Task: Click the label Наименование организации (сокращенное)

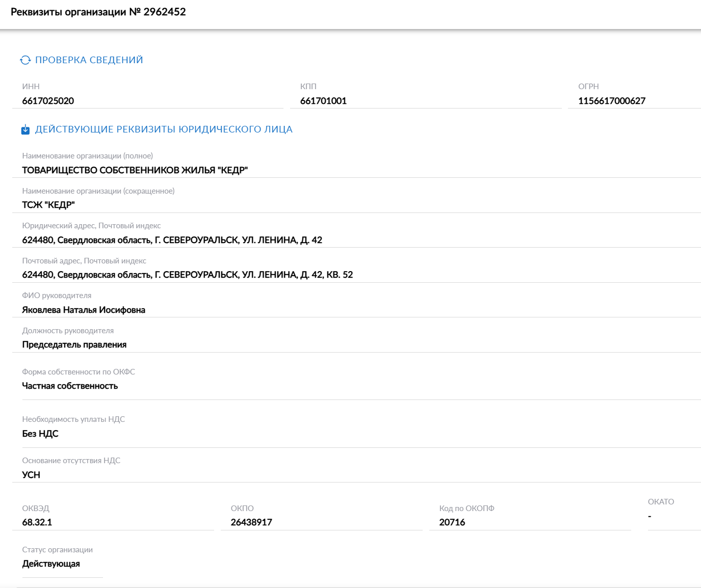Action: (98, 191)
